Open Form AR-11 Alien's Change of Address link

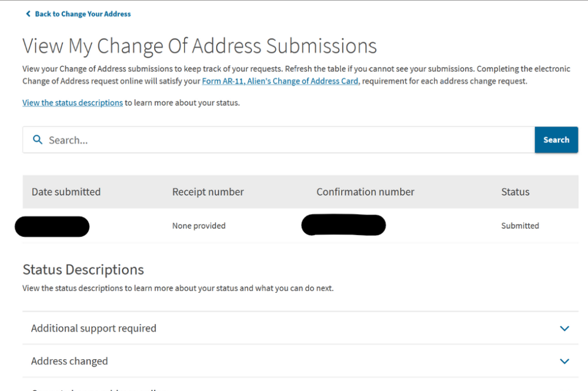point(280,81)
